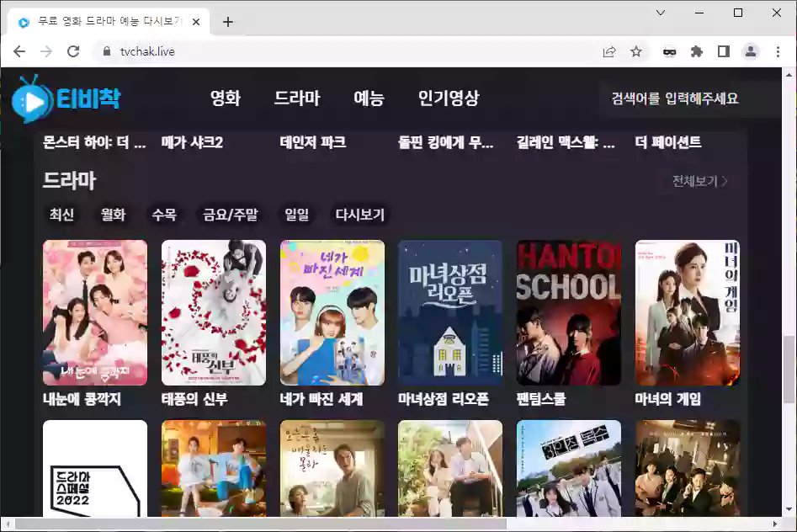Open 인기영상 menu
This screenshot has width=797, height=532.
[x=449, y=98]
